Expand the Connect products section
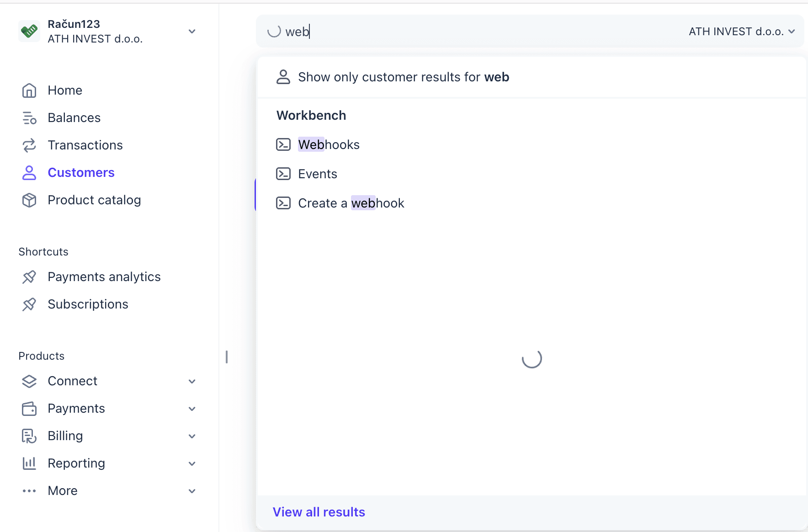The width and height of the screenshot is (808, 532). [192, 381]
